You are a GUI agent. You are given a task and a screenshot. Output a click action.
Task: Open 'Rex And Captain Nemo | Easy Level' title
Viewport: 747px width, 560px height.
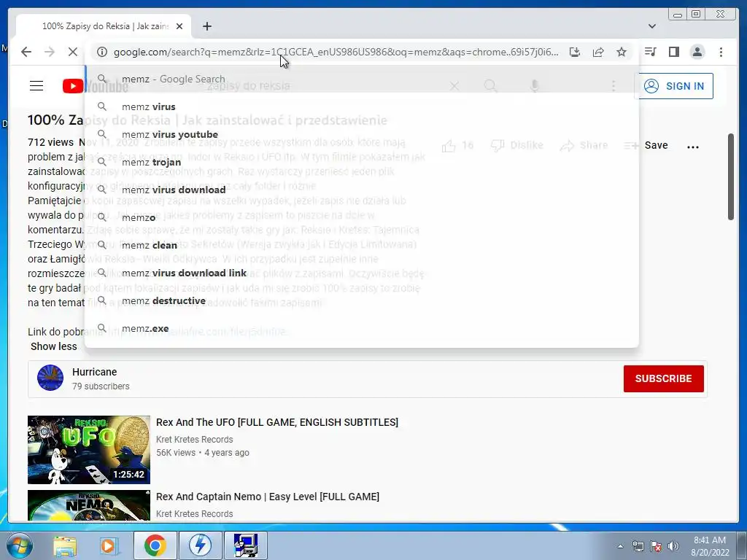coord(267,497)
